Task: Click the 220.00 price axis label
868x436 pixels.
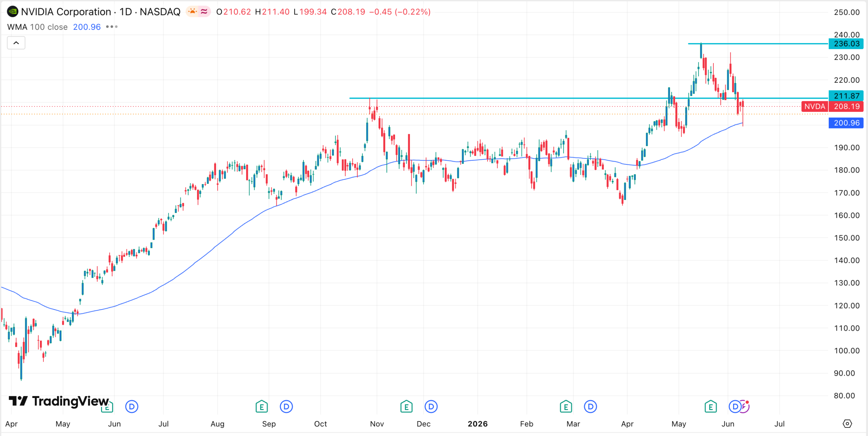Action: pos(847,80)
